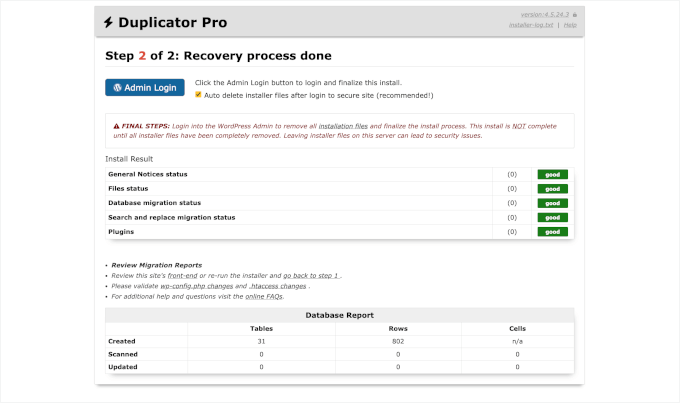This screenshot has height=403, width=680.
Task: Open the version 4.5.24.2 link
Action: tap(538, 16)
